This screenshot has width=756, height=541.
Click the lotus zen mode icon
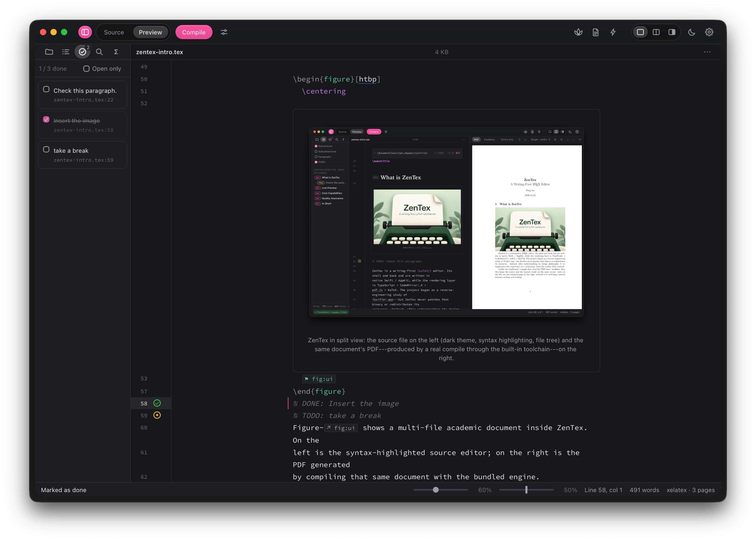point(578,32)
